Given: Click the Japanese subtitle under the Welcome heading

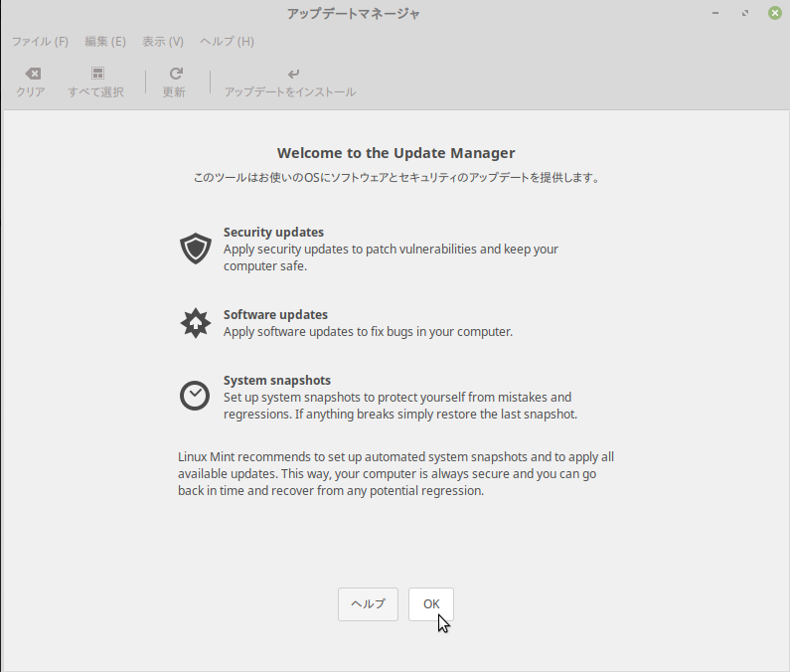Looking at the screenshot, I should [x=396, y=178].
